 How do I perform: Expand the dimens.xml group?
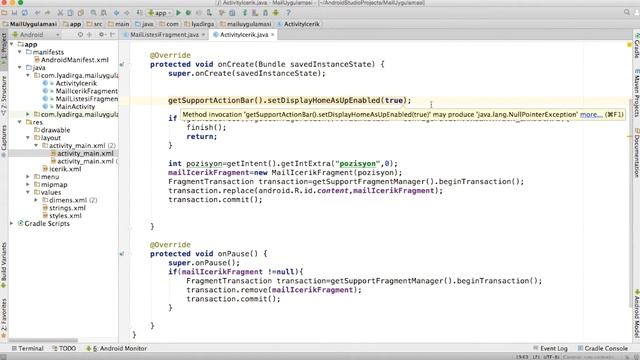tap(36, 200)
